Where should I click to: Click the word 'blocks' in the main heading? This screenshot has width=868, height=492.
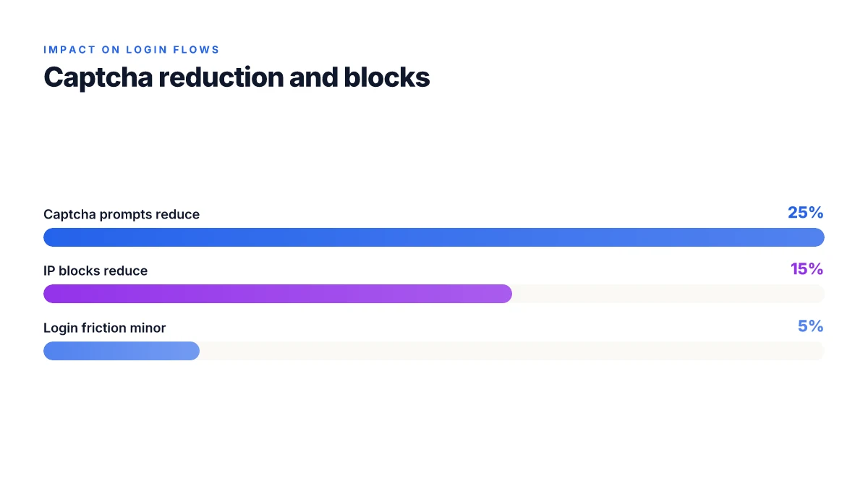coord(387,77)
